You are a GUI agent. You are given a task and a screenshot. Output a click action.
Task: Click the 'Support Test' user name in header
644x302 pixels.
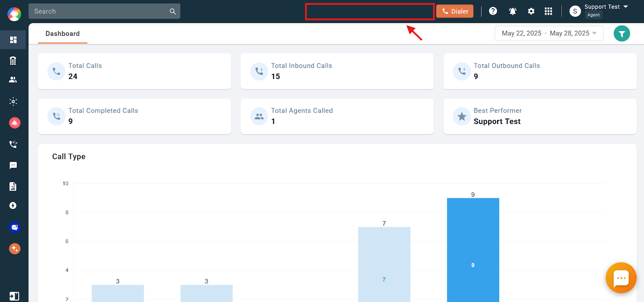(x=602, y=7)
